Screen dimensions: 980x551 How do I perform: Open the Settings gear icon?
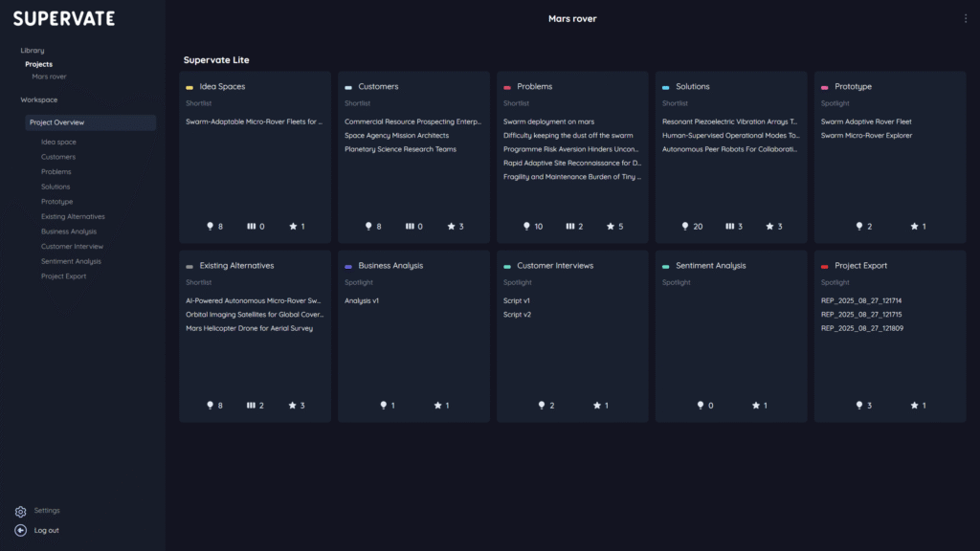(21, 511)
